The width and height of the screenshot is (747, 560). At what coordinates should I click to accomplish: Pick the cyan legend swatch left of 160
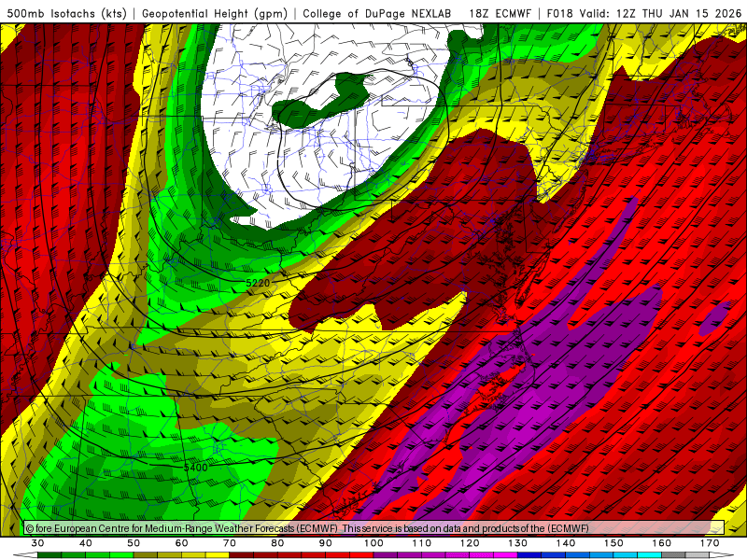click(650, 555)
